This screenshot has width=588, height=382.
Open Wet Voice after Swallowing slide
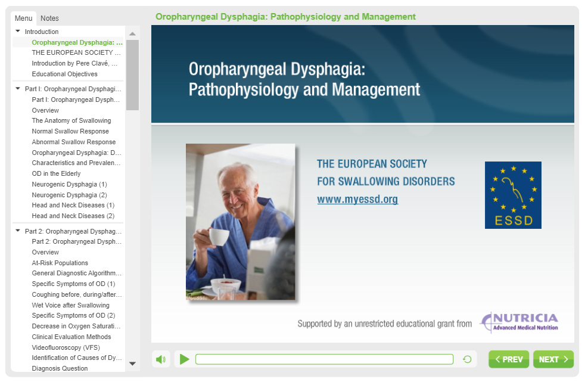(70, 306)
